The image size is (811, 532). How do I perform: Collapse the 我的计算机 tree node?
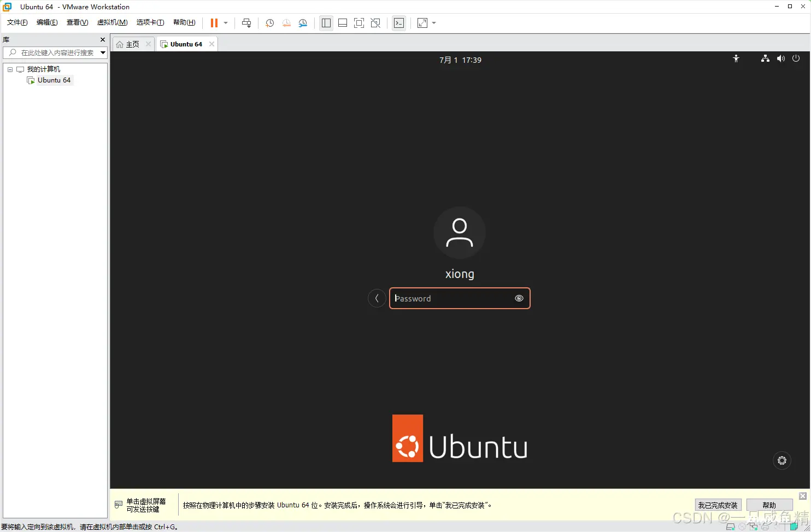tap(10, 69)
